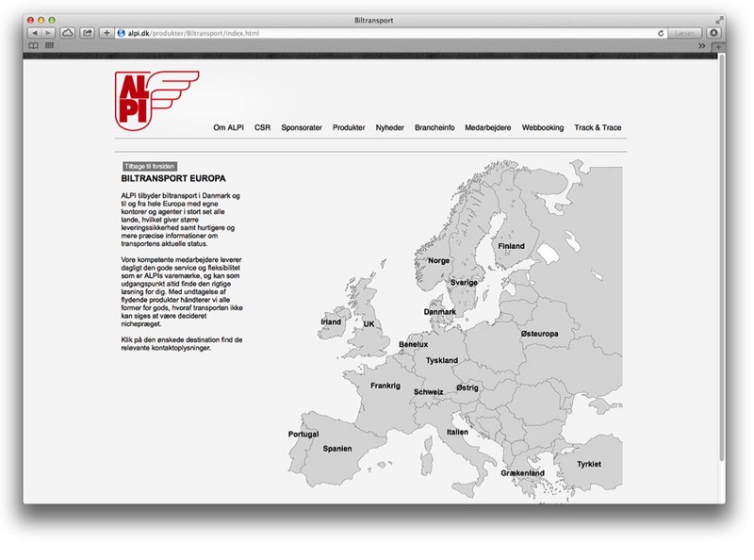Select Spanien on the map
The width and height of the screenshot is (754, 560).
point(337,449)
